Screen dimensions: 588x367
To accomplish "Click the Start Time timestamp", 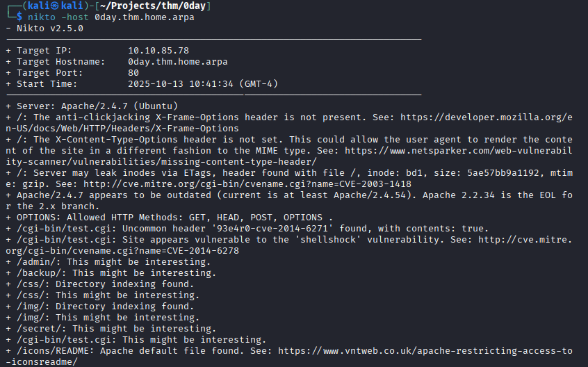I will [183, 84].
